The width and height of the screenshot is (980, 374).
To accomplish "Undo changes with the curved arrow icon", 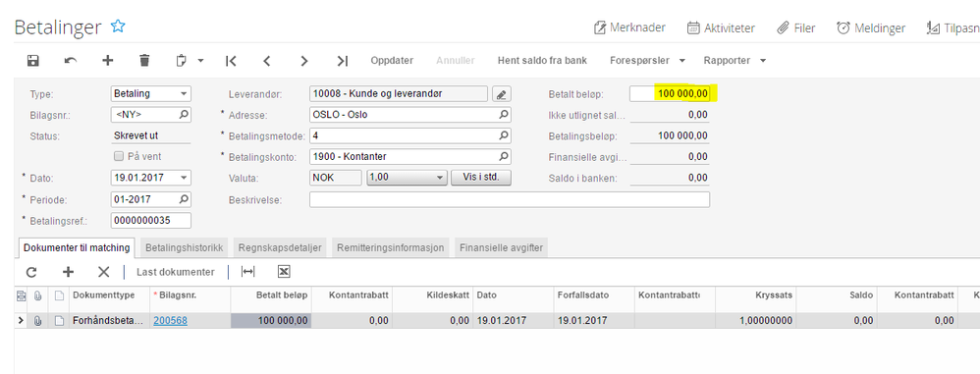I will point(71,61).
